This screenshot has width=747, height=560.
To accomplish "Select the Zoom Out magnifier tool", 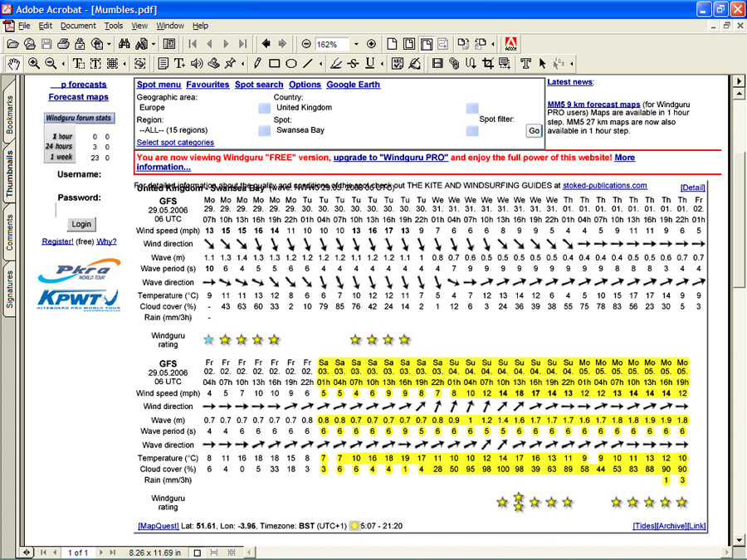I will 51,63.
